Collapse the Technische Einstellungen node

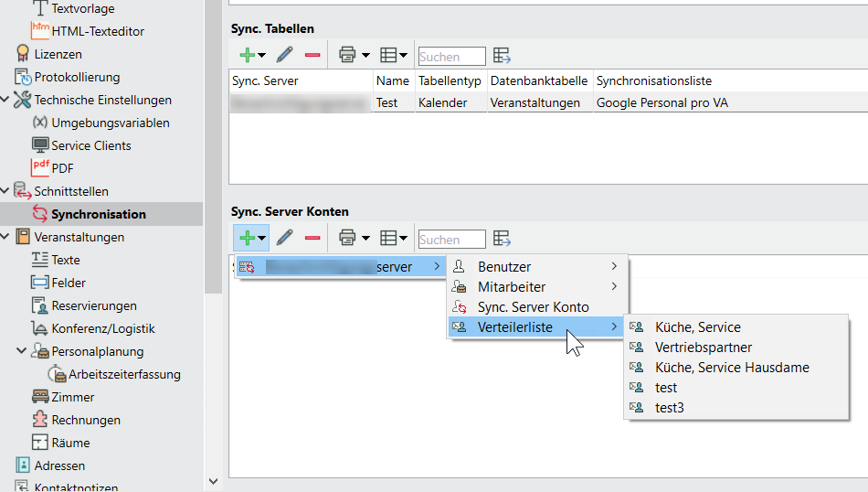tap(5, 100)
